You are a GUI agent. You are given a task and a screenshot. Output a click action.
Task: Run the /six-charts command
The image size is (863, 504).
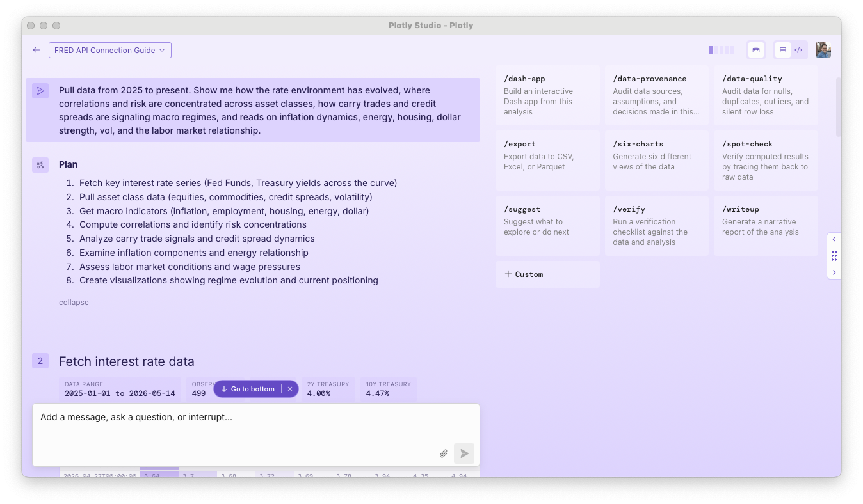657,161
